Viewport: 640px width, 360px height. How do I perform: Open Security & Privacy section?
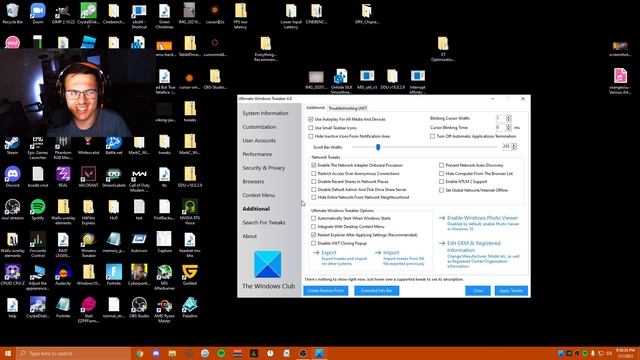[x=264, y=168]
